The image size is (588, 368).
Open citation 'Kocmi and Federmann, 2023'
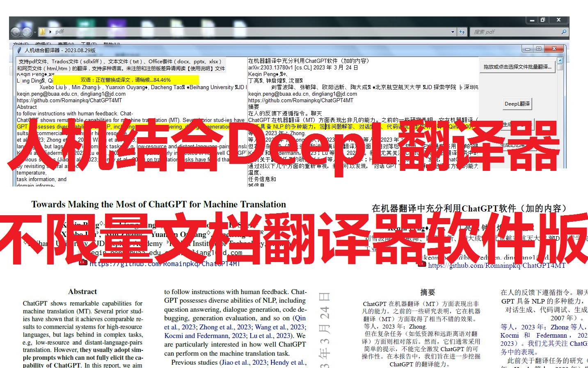[205, 336]
